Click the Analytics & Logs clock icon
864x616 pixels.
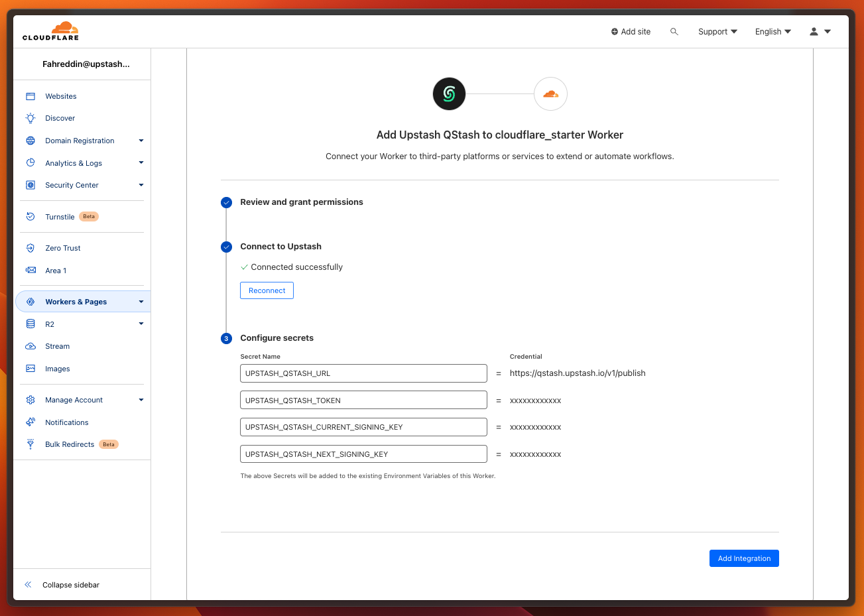31,162
